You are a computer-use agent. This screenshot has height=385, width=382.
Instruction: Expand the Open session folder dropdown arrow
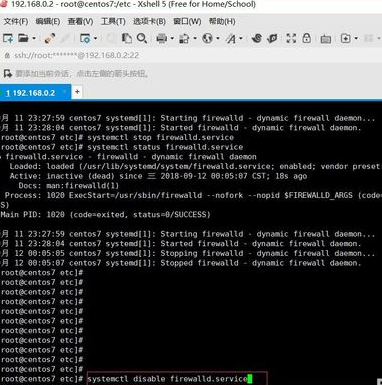pyautogui.click(x=34, y=39)
